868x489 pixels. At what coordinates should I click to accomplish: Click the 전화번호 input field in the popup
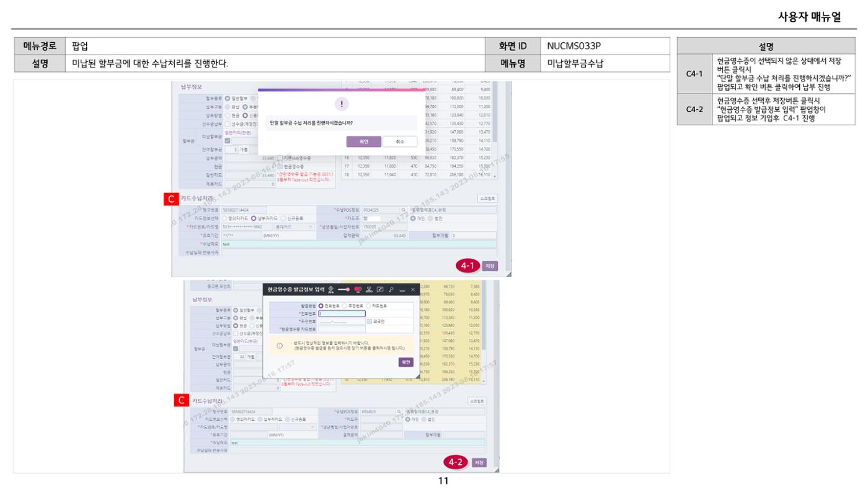point(342,313)
